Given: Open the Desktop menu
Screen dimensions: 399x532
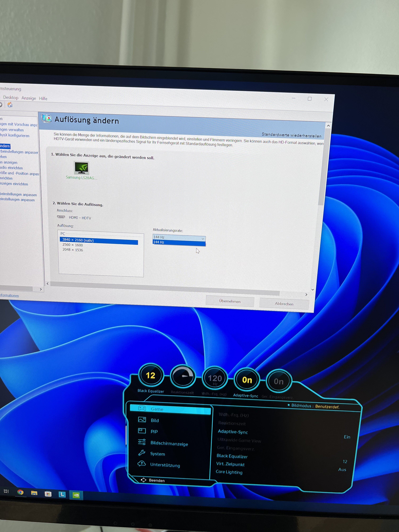Looking at the screenshot, I should coord(11,97).
